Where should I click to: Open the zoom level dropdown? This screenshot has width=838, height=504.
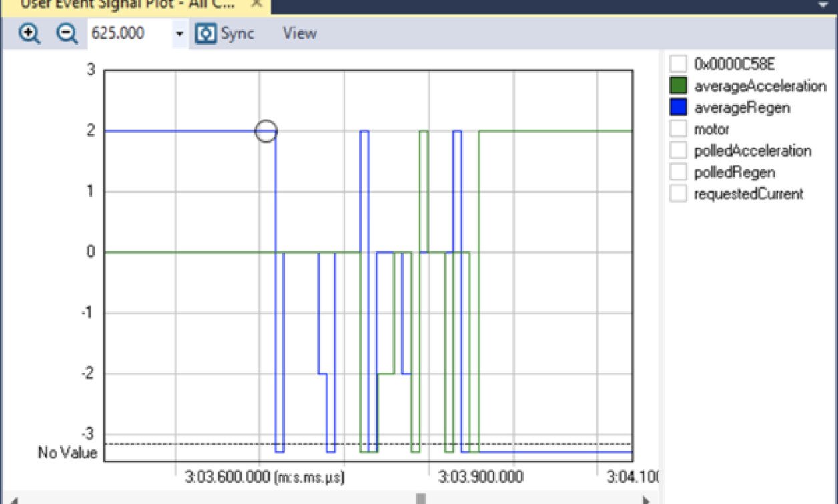179,33
